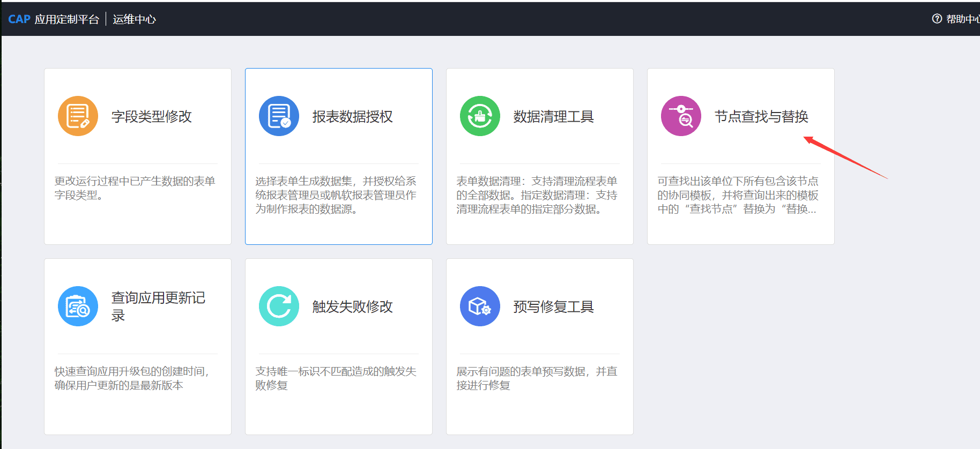Click the teal 触发失败修改 refresh icon

(x=279, y=306)
